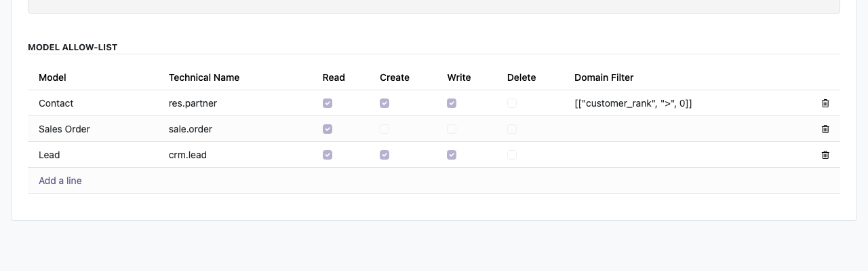Screen dimensions: 868x271
Task: Click the crm.lead technical name
Action: click(x=188, y=155)
